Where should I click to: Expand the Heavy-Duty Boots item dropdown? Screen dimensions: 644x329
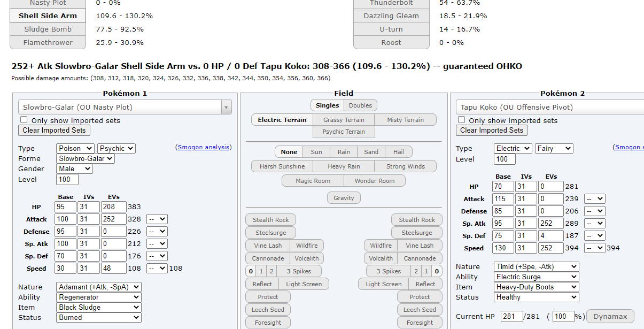(536, 287)
